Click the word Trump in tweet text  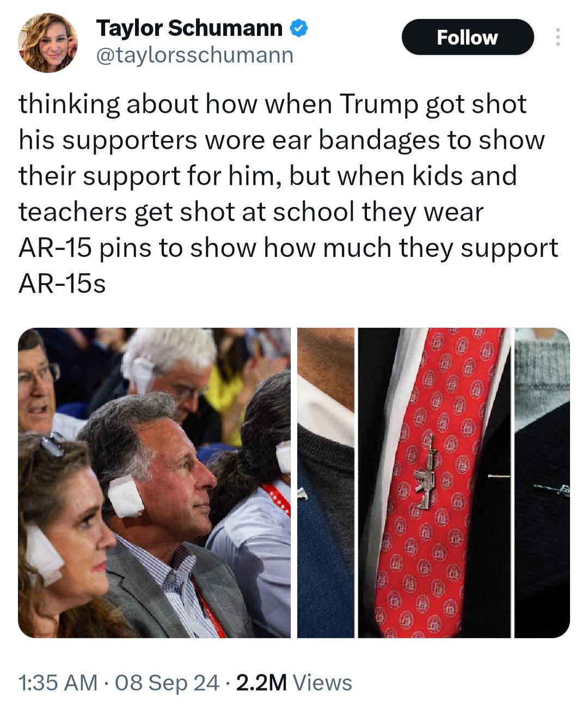coord(378,104)
